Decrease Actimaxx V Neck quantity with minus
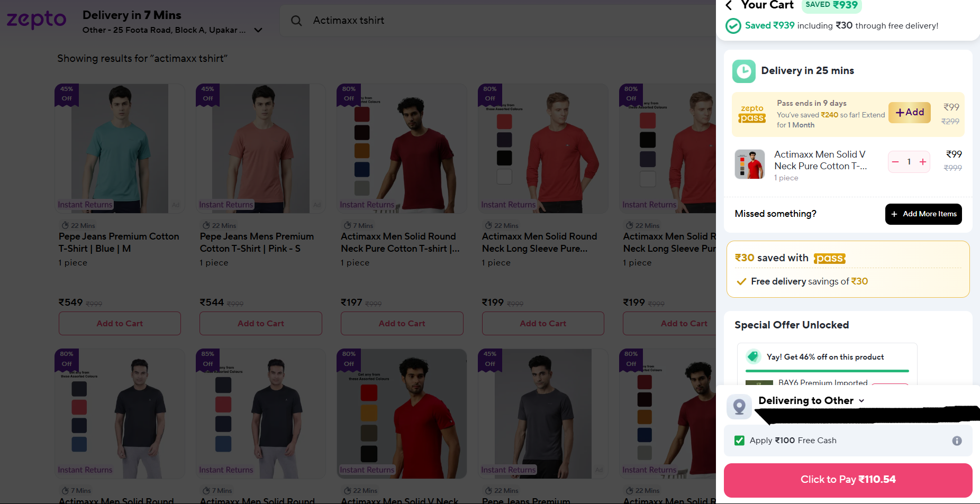The image size is (980, 504). tap(895, 162)
